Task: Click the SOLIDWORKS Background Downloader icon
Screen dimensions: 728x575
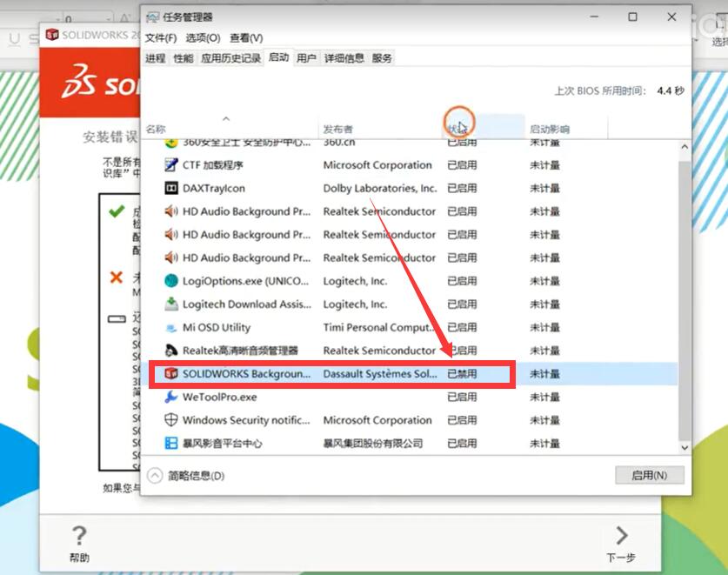Action: point(171,374)
